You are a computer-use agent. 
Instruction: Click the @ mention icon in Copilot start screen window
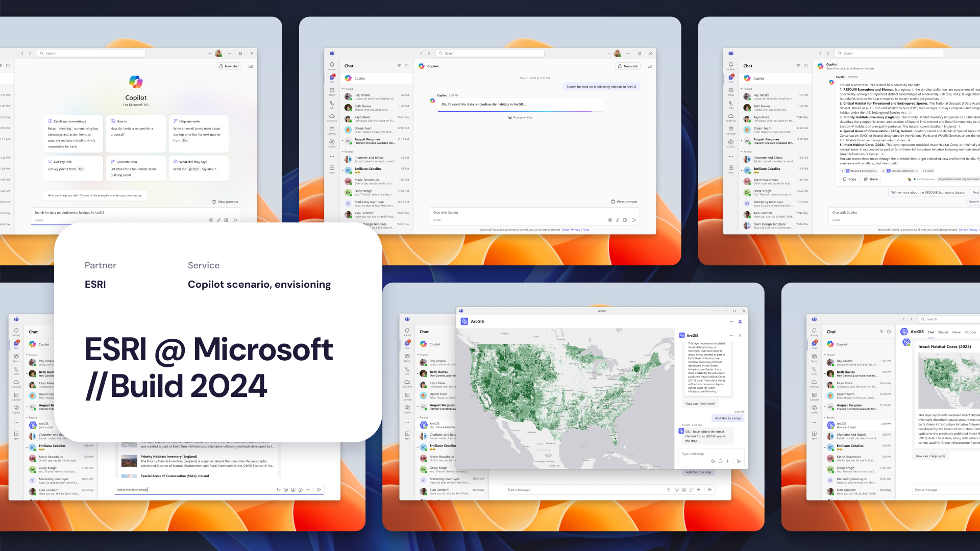(211, 220)
